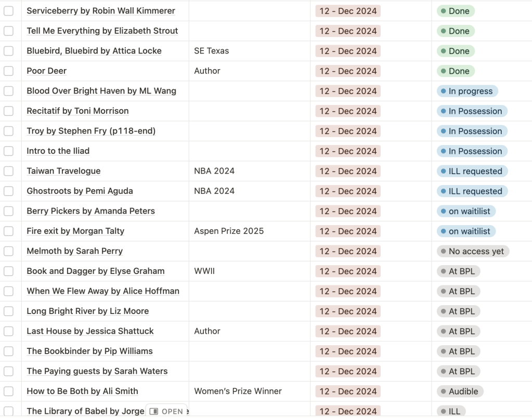Change the No access yet status of Melmoth
532x418 pixels.
point(473,252)
